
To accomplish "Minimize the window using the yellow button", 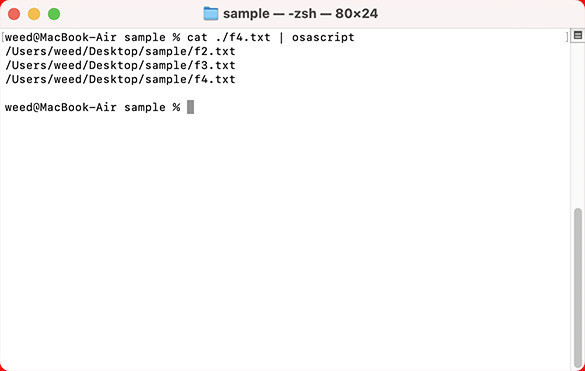I will coord(34,14).
